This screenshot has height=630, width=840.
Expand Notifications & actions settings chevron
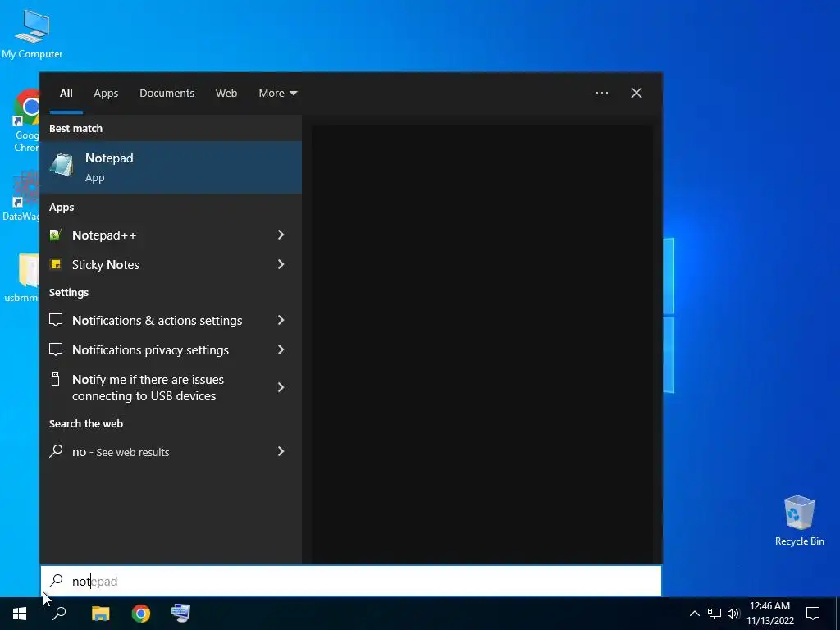281,321
